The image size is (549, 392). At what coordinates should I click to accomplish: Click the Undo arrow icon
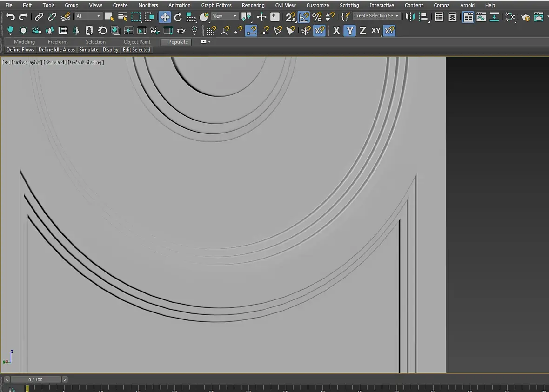10,17
